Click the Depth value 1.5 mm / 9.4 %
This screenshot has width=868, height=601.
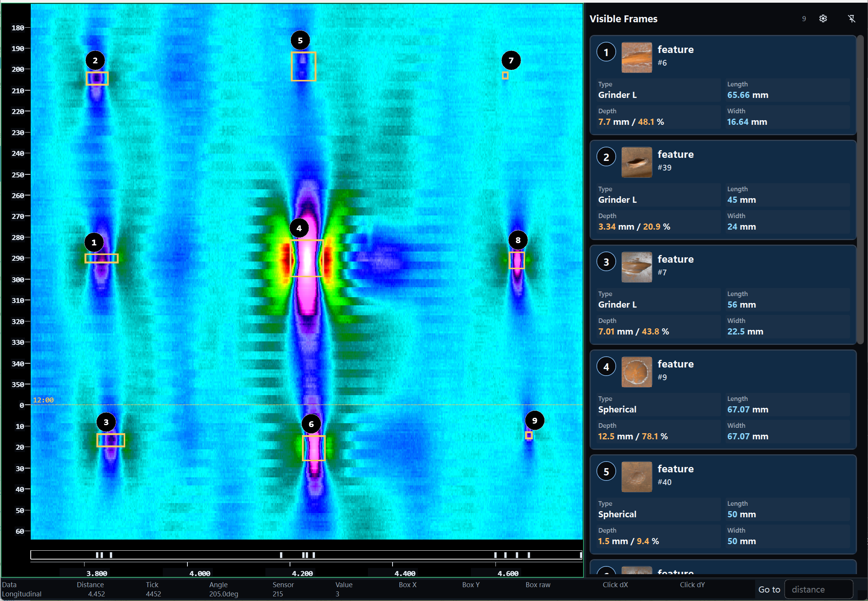(x=628, y=541)
